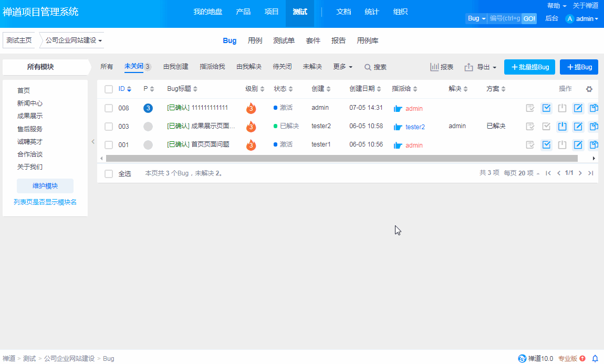Click resolve icon for bug 008
Screen dimensions: 604x364
pyautogui.click(x=546, y=108)
